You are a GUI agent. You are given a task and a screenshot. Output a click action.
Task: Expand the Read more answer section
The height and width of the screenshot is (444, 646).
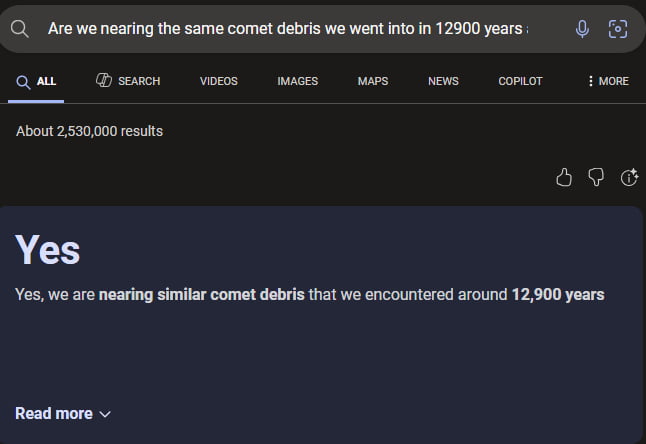[x=63, y=413]
